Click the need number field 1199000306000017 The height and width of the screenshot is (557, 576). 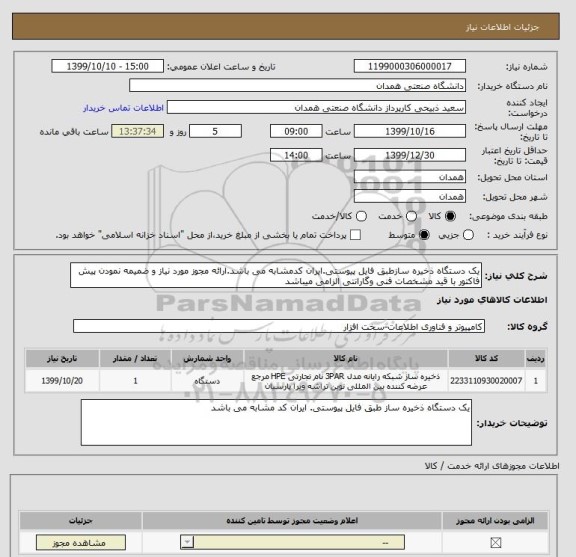tap(410, 67)
